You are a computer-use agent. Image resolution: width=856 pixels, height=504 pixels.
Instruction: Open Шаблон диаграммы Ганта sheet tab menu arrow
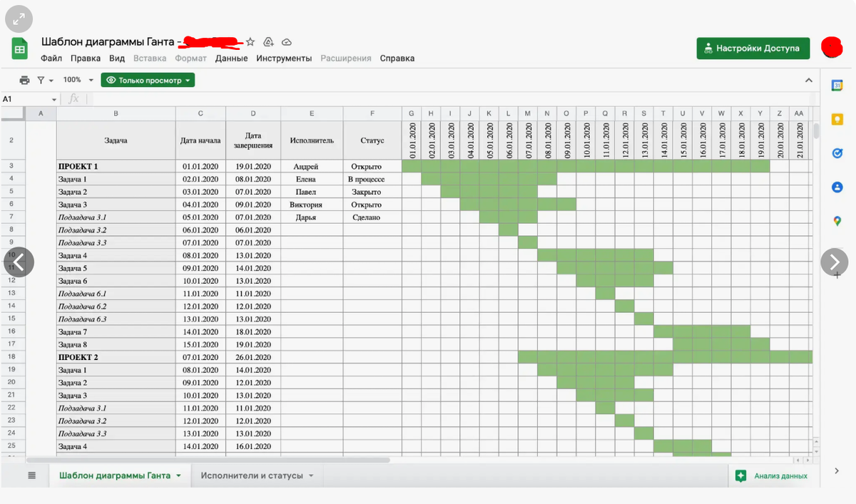178,475
